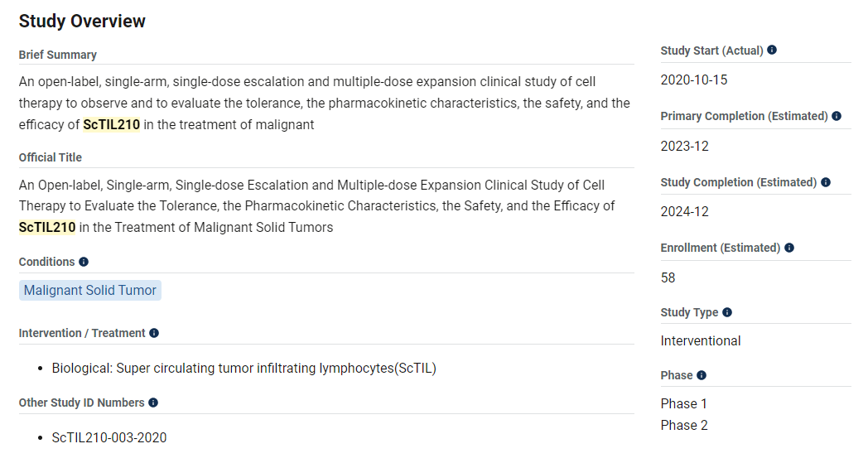Image resolution: width=868 pixels, height=463 pixels.
Task: Open the Other Study ID Numbers info icon
Action: 153,403
